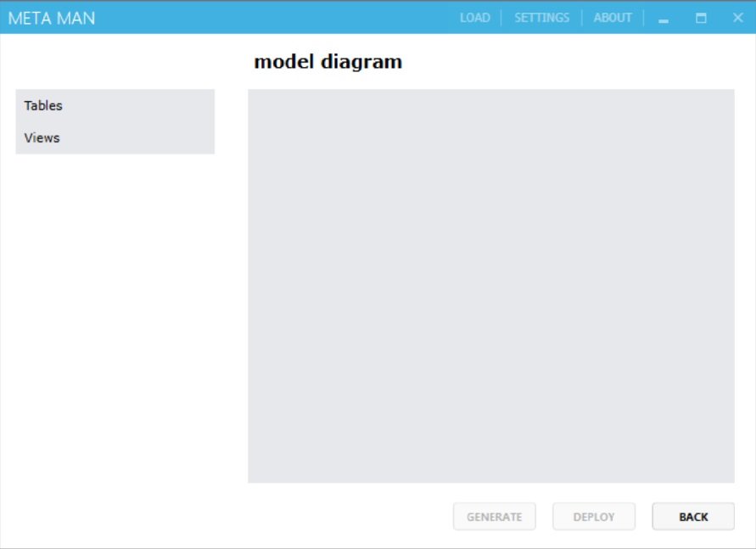The height and width of the screenshot is (549, 756).
Task: View the ABOUT information
Action: [x=613, y=17]
